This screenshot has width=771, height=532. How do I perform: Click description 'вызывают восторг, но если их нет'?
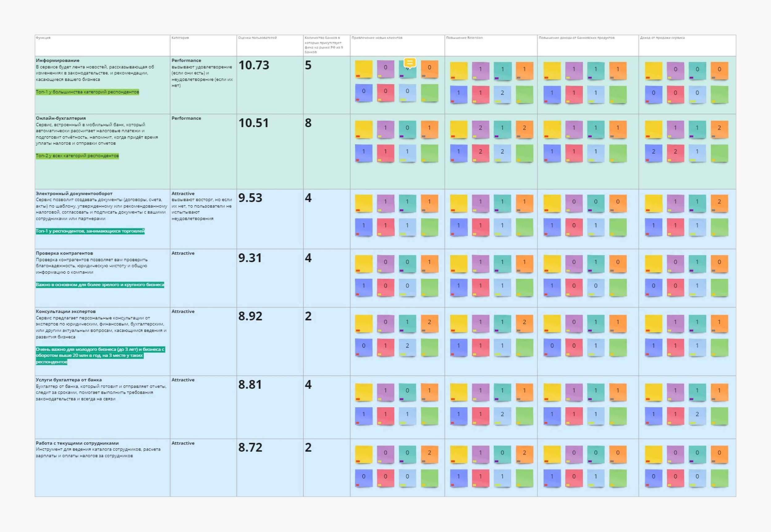click(x=202, y=209)
